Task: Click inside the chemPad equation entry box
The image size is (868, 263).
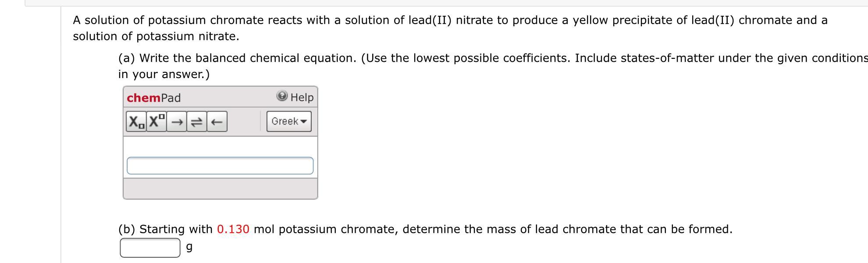Action: coord(219,165)
